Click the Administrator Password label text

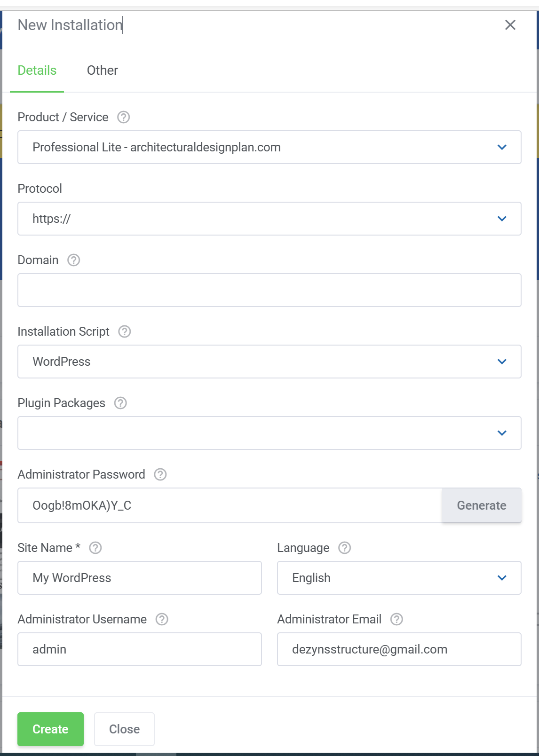[81, 474]
